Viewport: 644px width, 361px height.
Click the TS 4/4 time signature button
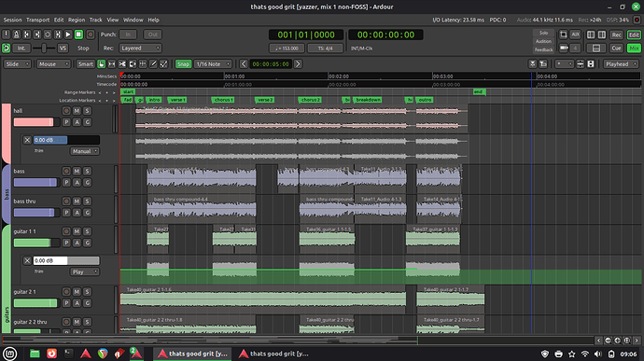pos(325,49)
